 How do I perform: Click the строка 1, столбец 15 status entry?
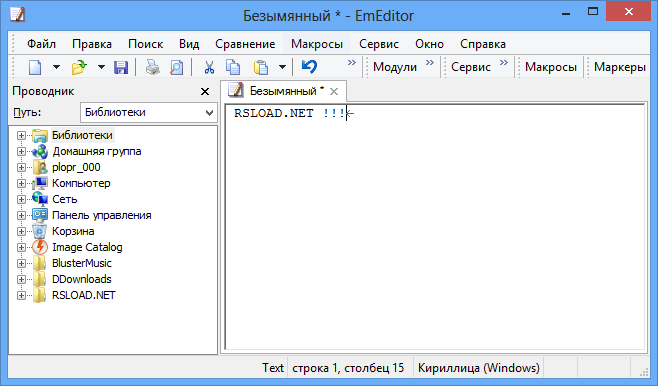click(348, 368)
